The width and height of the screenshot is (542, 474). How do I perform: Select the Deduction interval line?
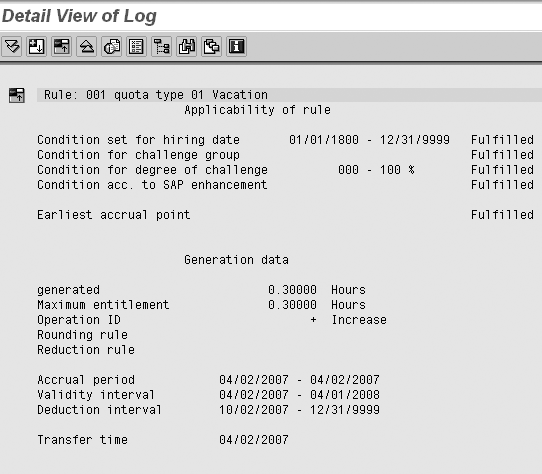[x=208, y=410]
